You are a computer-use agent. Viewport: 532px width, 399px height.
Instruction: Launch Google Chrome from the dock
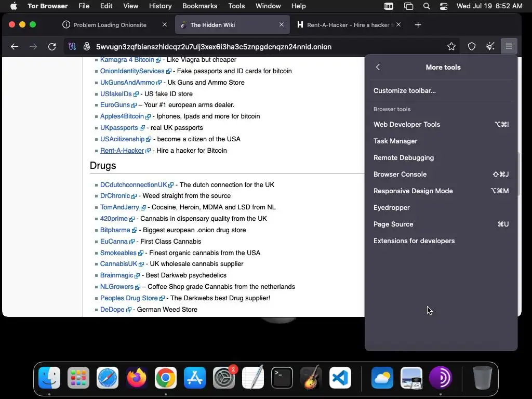click(x=166, y=378)
